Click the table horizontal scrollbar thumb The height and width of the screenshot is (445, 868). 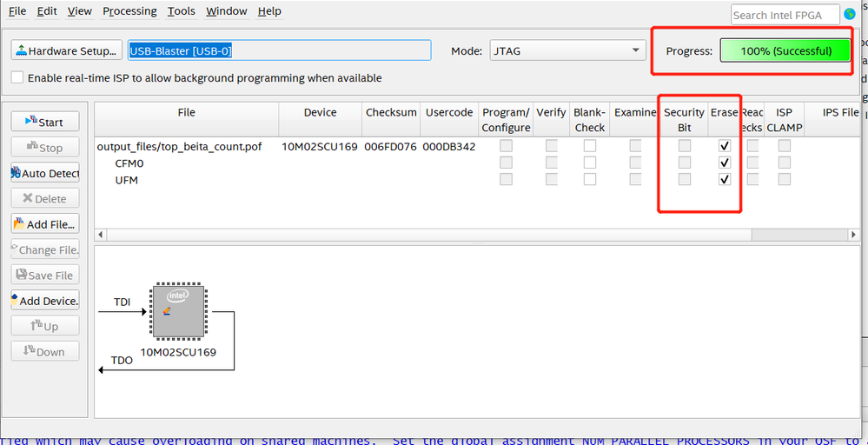click(429, 235)
